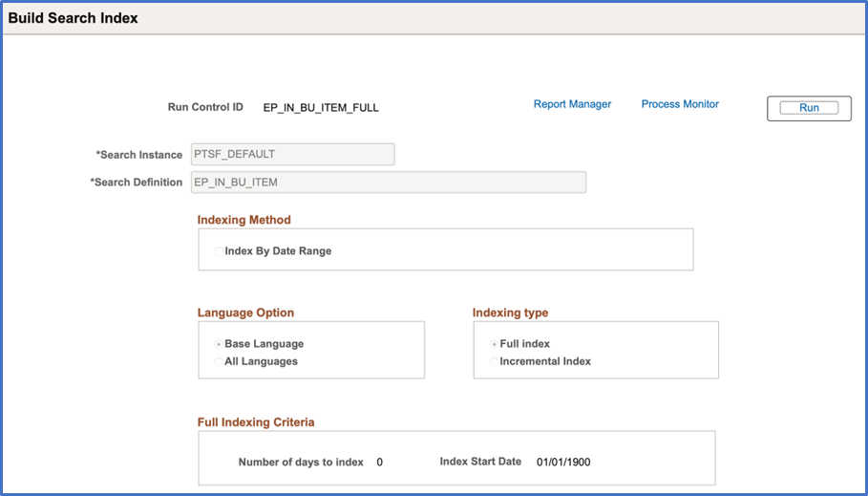The width and height of the screenshot is (868, 496).
Task: Open the Process Monitor link
Action: [680, 104]
